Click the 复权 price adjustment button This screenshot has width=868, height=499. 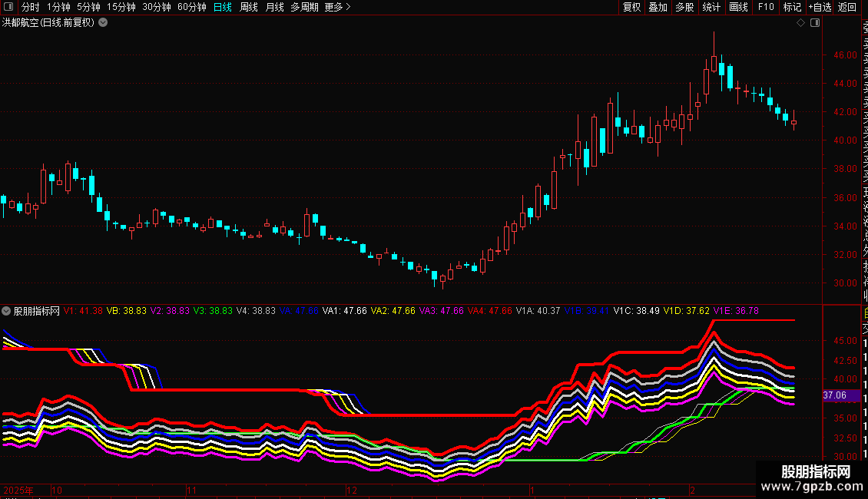click(631, 7)
